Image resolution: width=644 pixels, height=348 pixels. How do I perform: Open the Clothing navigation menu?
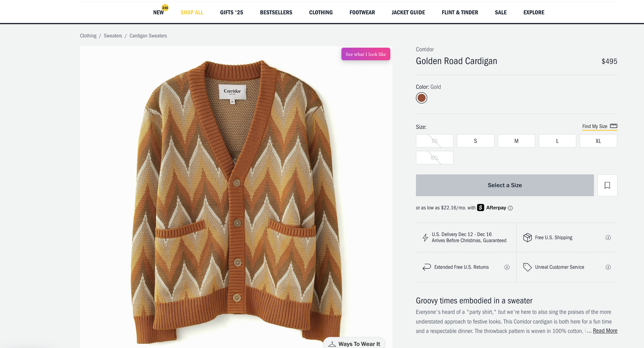coord(321,13)
